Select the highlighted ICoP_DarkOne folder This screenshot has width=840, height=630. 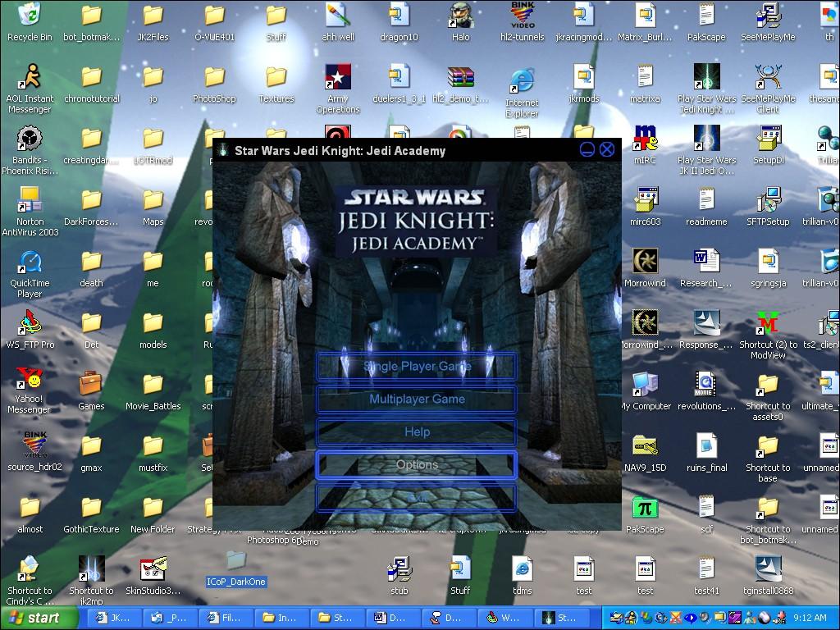coord(235,563)
